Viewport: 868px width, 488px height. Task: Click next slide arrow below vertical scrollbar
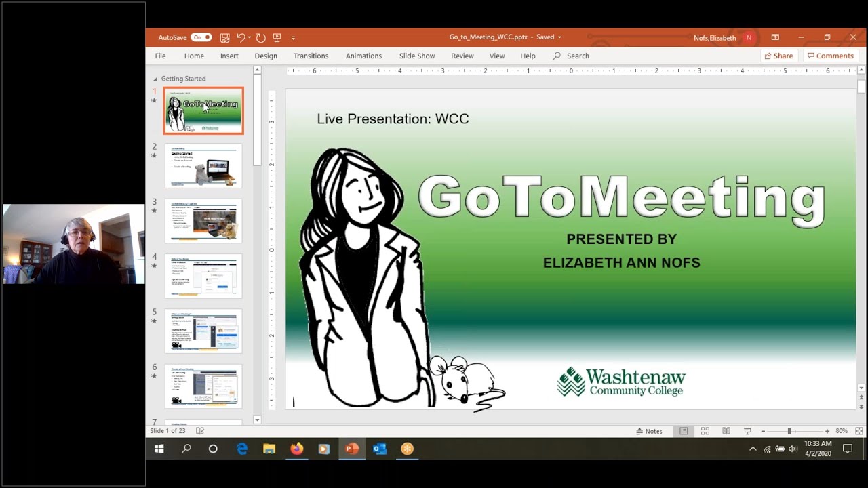(x=861, y=408)
